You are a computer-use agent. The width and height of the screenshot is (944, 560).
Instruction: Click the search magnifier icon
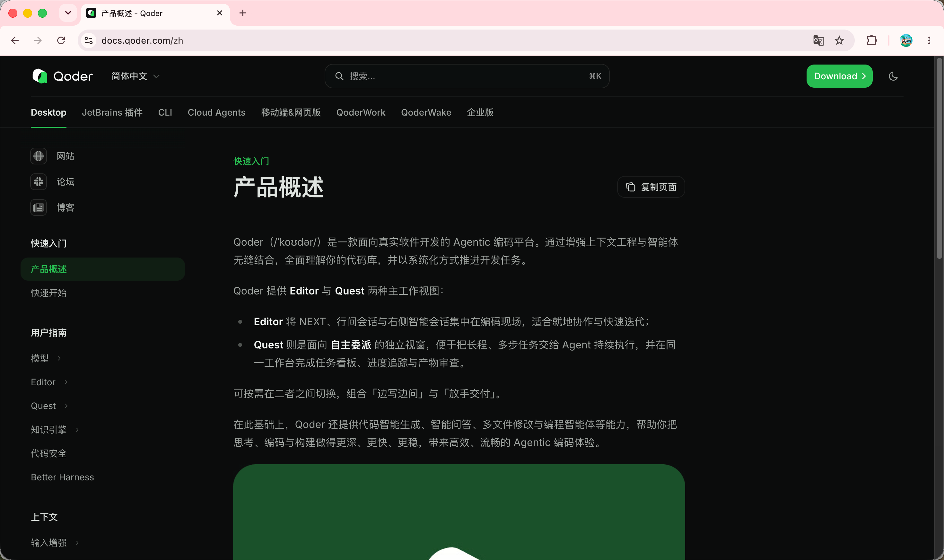click(x=339, y=76)
